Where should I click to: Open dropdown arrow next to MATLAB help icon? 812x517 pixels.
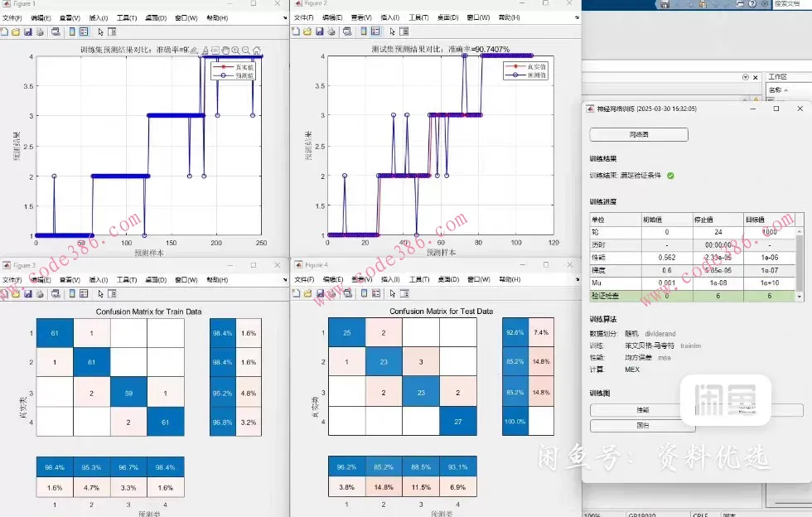point(763,4)
